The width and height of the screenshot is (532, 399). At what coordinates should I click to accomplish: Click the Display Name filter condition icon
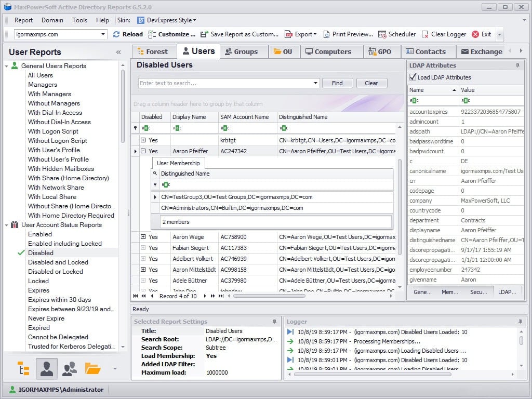pos(177,128)
